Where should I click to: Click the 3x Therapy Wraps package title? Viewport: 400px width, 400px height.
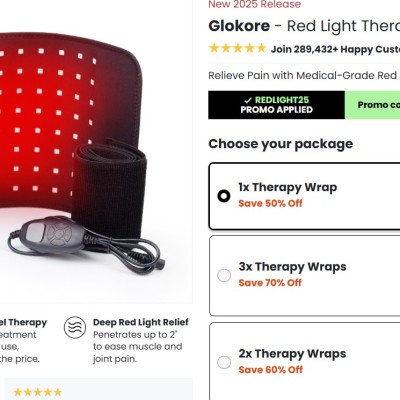292,267
